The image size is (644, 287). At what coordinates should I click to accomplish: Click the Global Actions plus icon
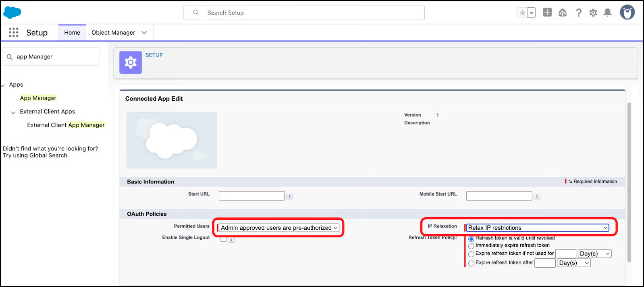547,12
